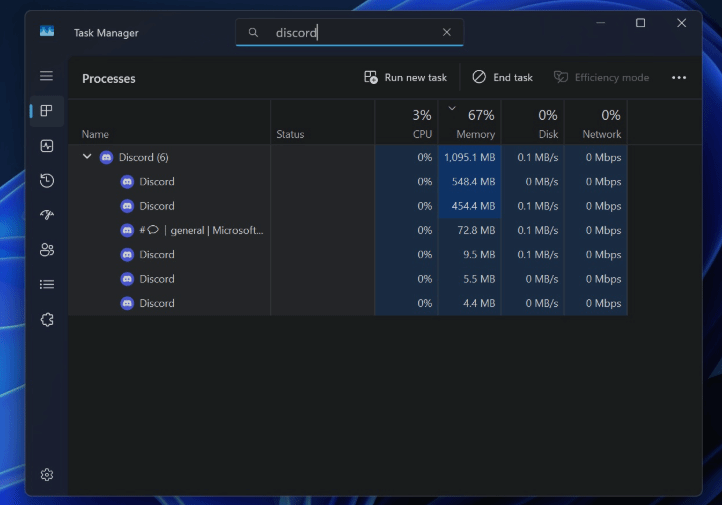This screenshot has width=722, height=505.
Task: Run new task
Action: 405,77
